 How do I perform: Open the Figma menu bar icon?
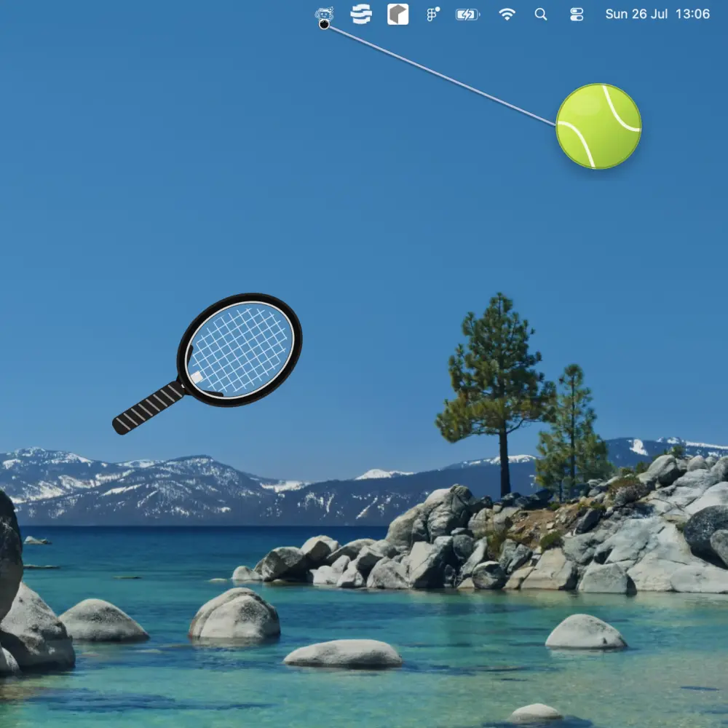click(x=432, y=15)
